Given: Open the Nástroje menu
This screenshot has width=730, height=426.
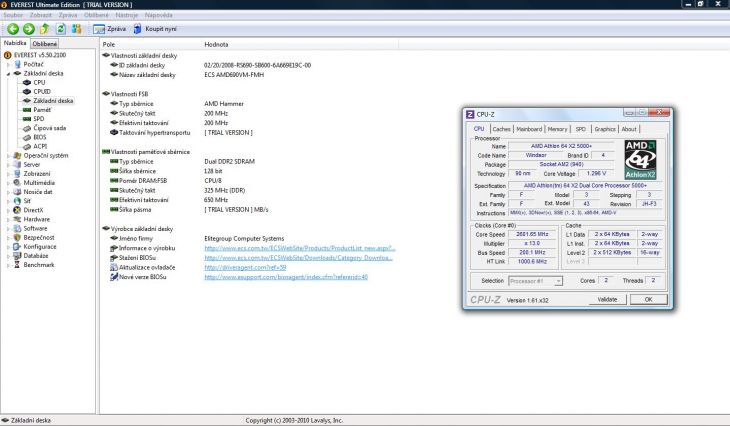Looking at the screenshot, I should point(127,15).
